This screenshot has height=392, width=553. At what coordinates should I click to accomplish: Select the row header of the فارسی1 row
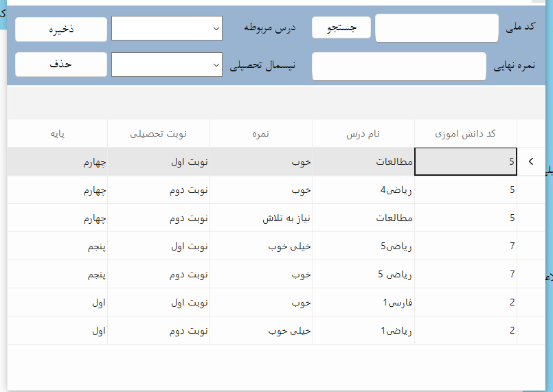tap(530, 302)
